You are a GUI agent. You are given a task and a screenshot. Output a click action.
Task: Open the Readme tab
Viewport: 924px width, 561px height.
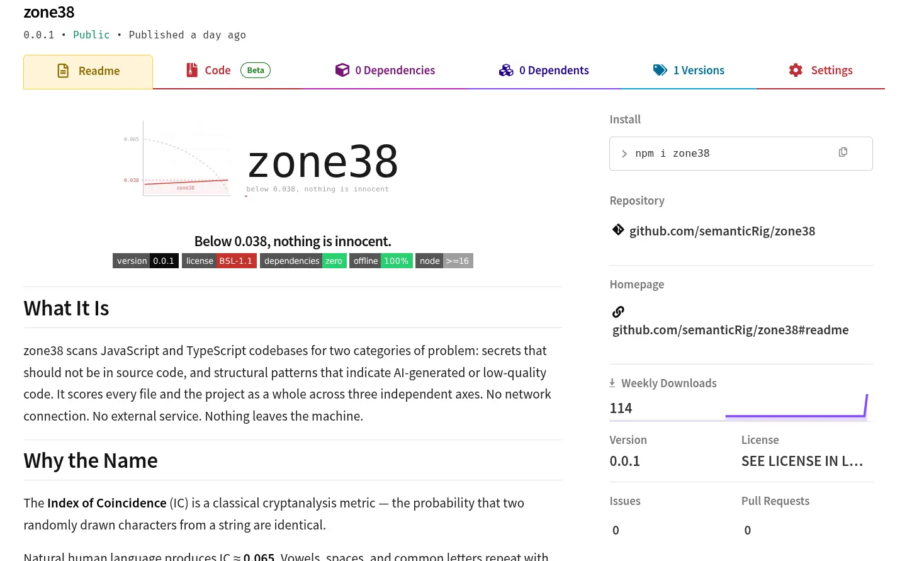[x=88, y=71]
